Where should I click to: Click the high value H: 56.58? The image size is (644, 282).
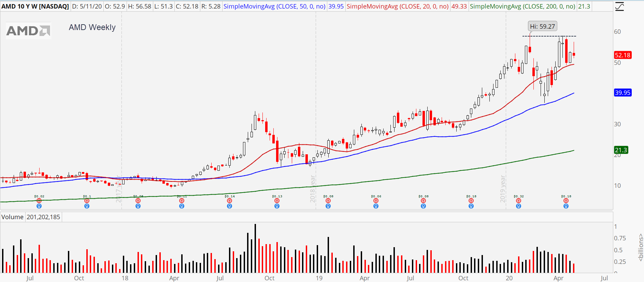pos(140,6)
